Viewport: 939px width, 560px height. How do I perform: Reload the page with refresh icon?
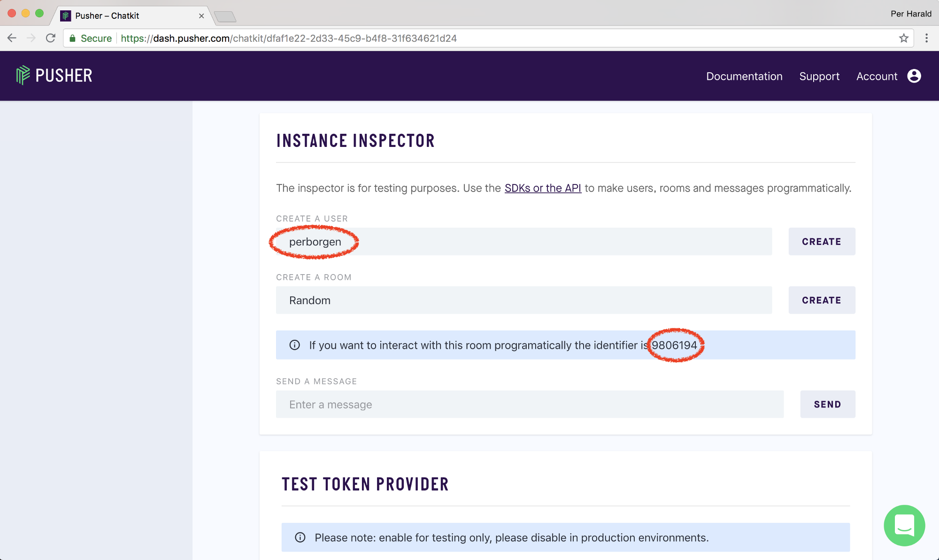pyautogui.click(x=51, y=38)
